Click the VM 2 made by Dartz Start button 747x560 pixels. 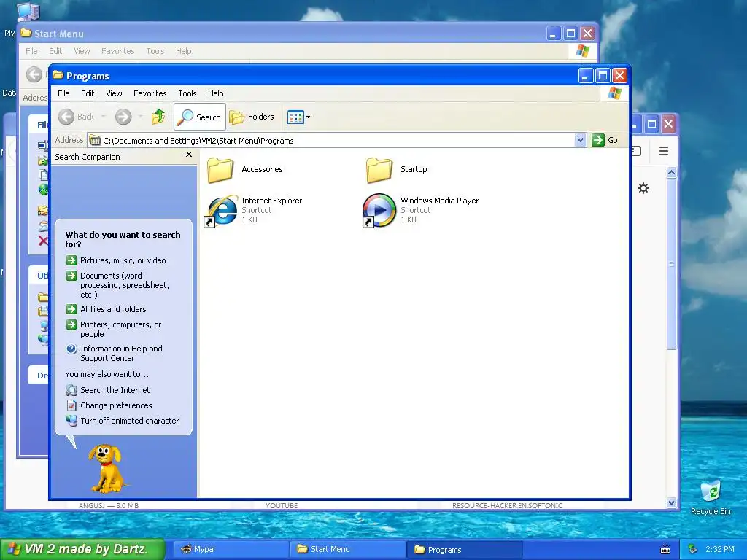pos(82,549)
